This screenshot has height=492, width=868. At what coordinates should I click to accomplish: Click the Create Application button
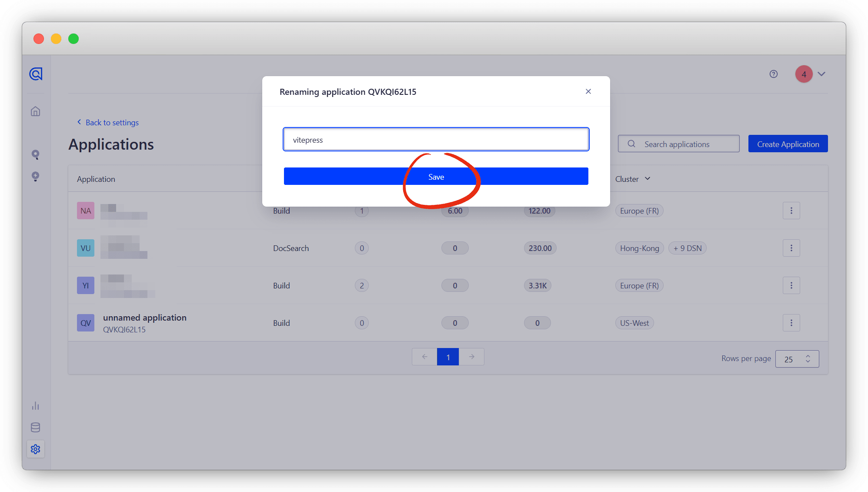(788, 144)
